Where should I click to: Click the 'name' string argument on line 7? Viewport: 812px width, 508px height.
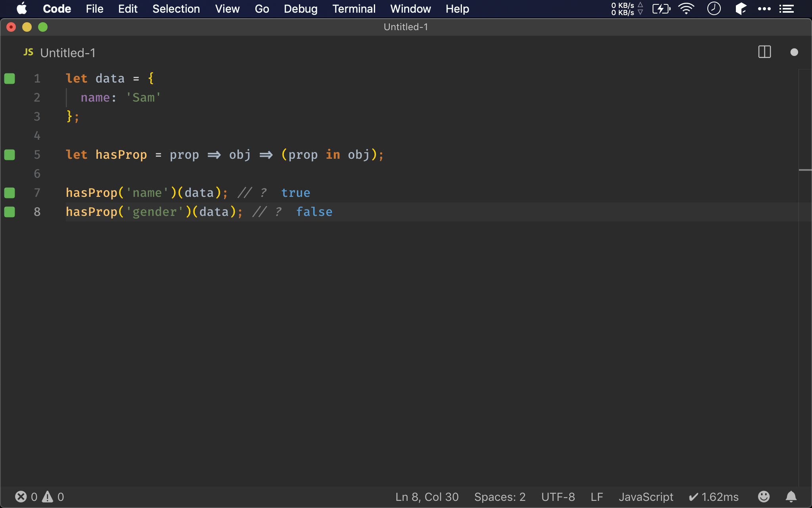[x=147, y=193]
